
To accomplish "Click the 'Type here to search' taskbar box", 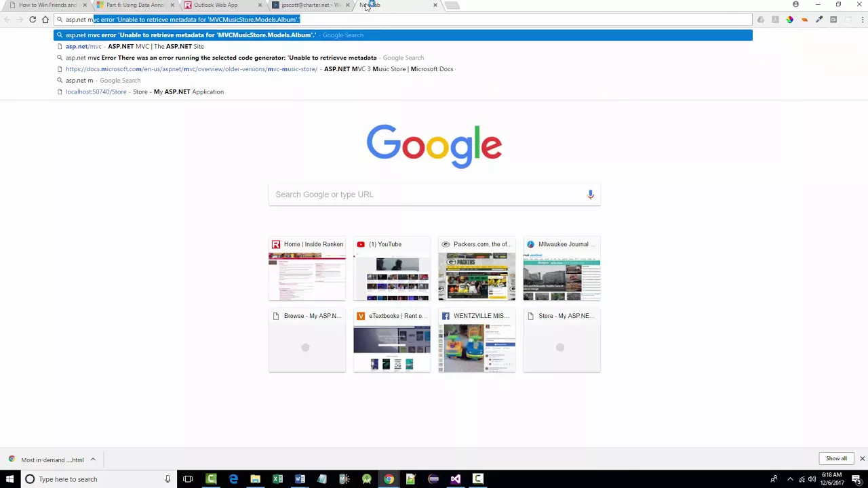I will click(x=97, y=479).
